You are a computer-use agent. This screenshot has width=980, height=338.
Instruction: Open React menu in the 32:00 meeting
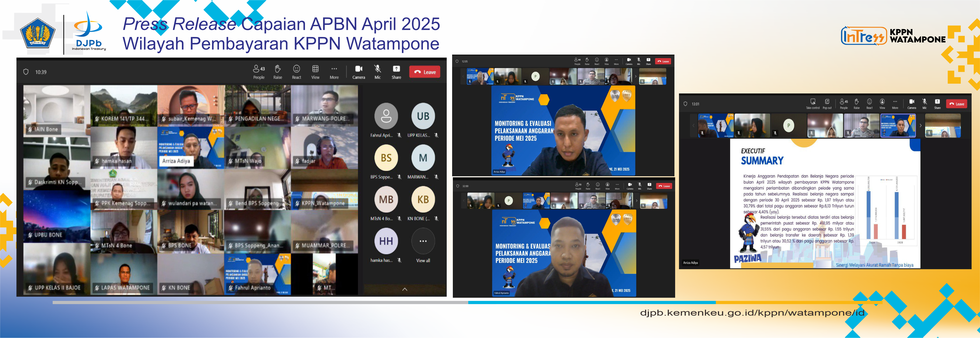[x=598, y=186]
